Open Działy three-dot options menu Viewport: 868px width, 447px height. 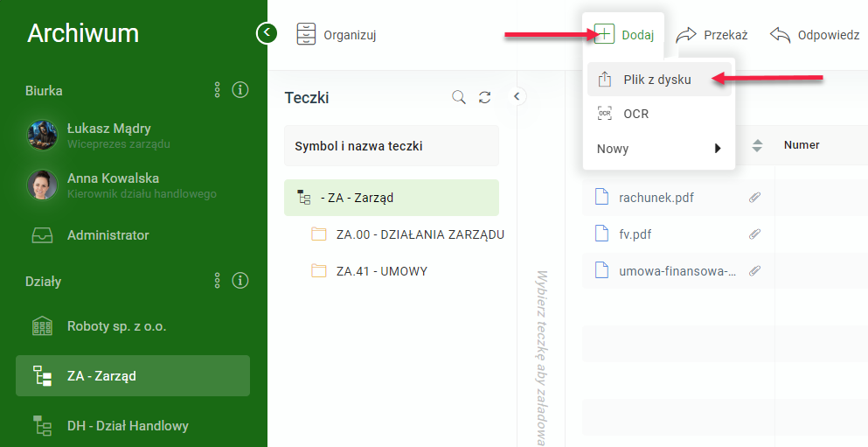[x=218, y=281]
